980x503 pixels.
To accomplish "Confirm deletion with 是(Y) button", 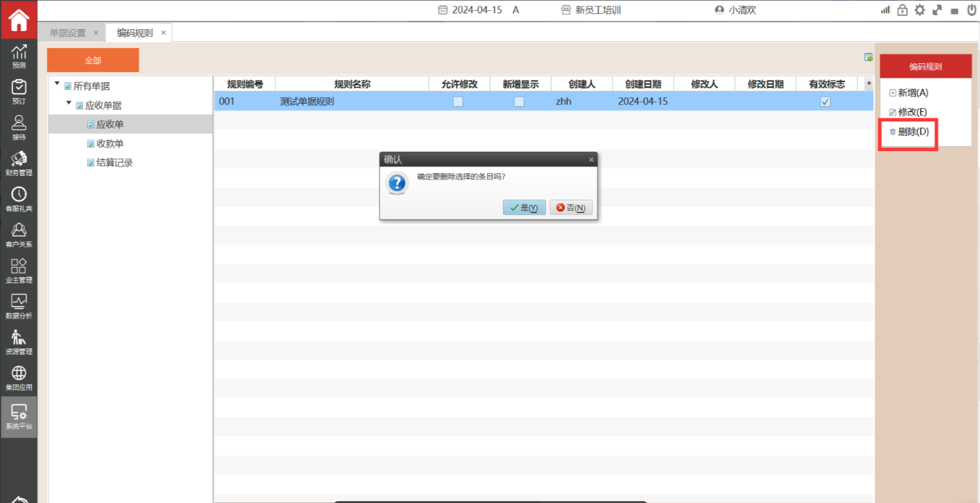I will [x=524, y=208].
